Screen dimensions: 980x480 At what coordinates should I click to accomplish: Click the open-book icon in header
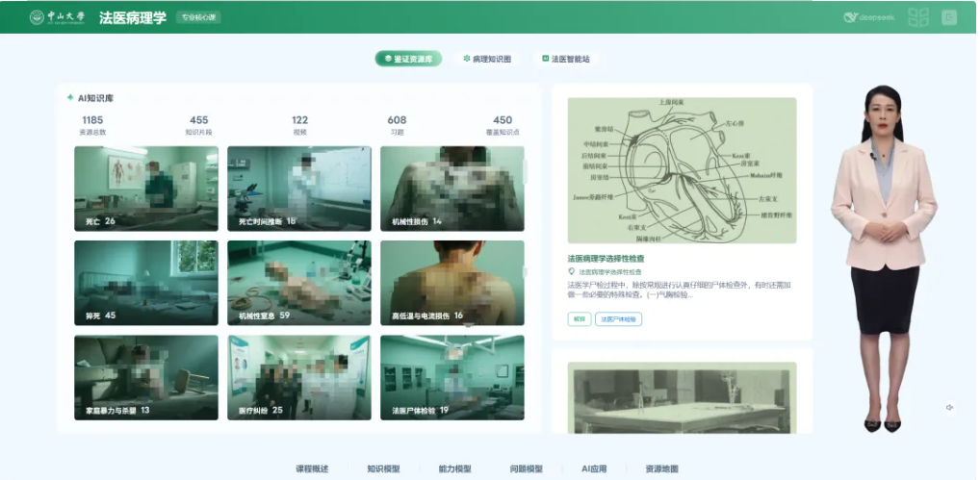pos(918,17)
